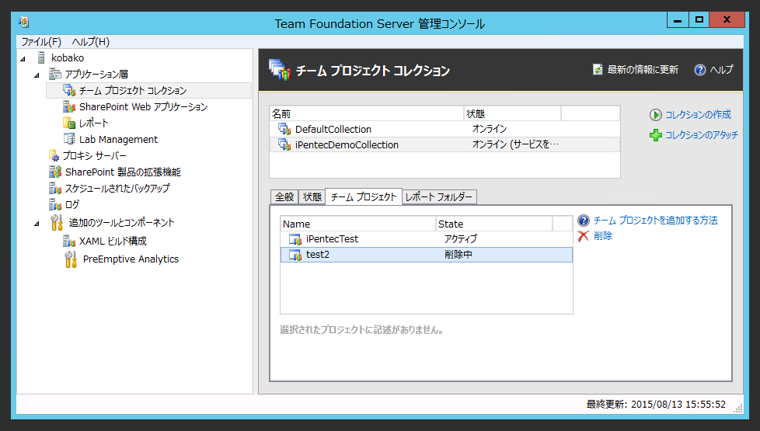
Task: Click the 最新の情報に更新 link
Action: click(643, 70)
